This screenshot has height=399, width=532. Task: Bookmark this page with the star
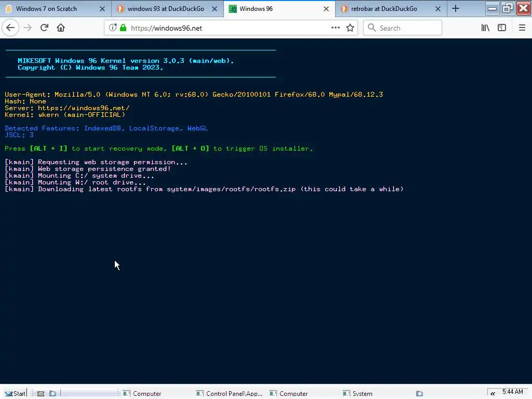pyautogui.click(x=350, y=28)
